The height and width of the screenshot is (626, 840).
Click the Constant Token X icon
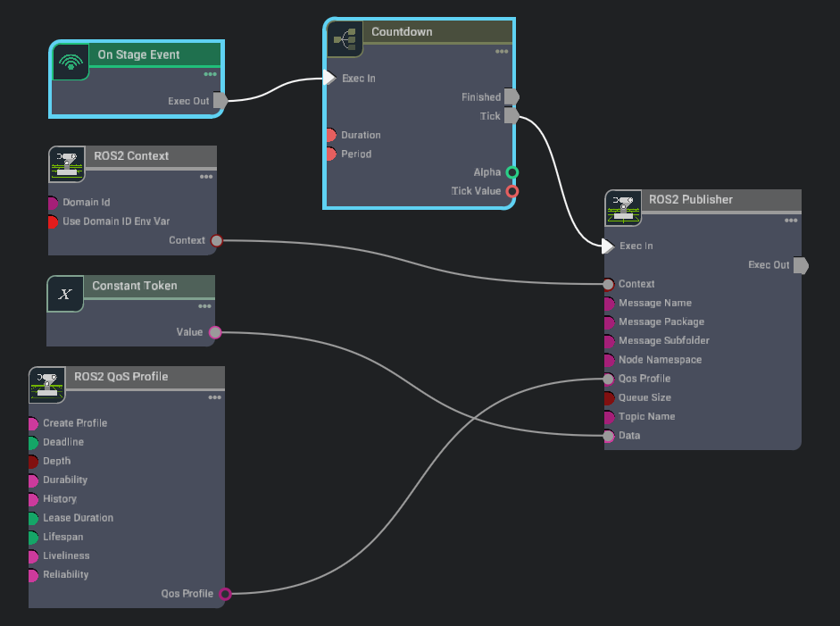coord(65,294)
